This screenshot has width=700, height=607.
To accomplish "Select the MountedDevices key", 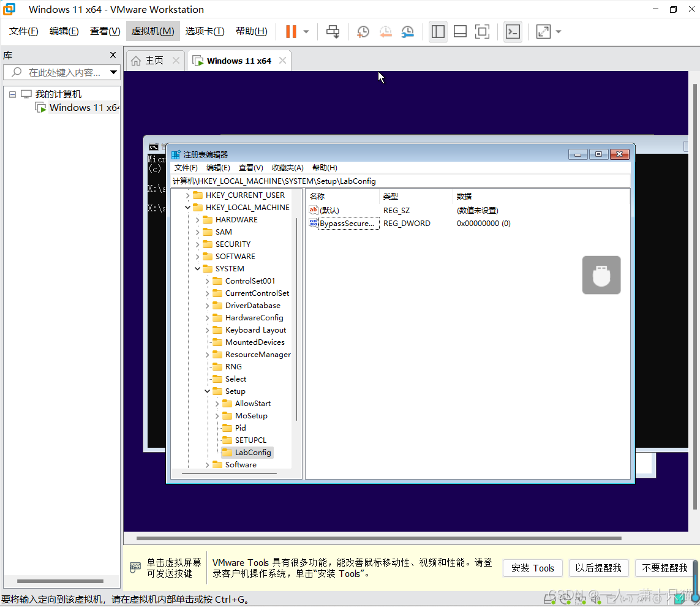I will click(x=255, y=342).
